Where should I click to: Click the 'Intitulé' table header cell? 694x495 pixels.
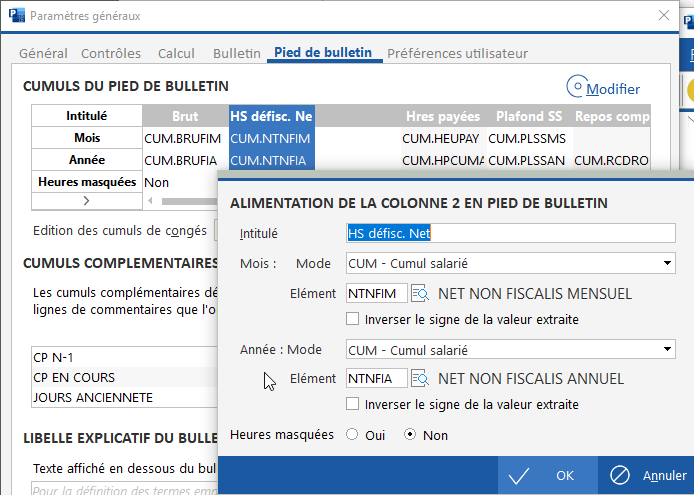coord(87,116)
